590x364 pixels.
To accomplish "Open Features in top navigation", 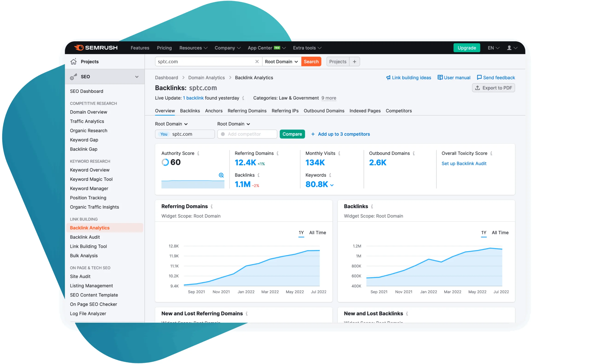I will pos(140,48).
